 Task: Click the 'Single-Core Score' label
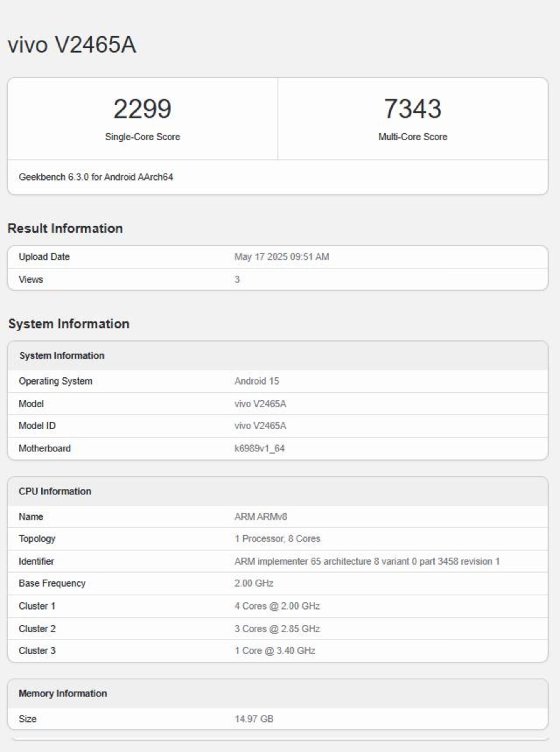pos(142,137)
